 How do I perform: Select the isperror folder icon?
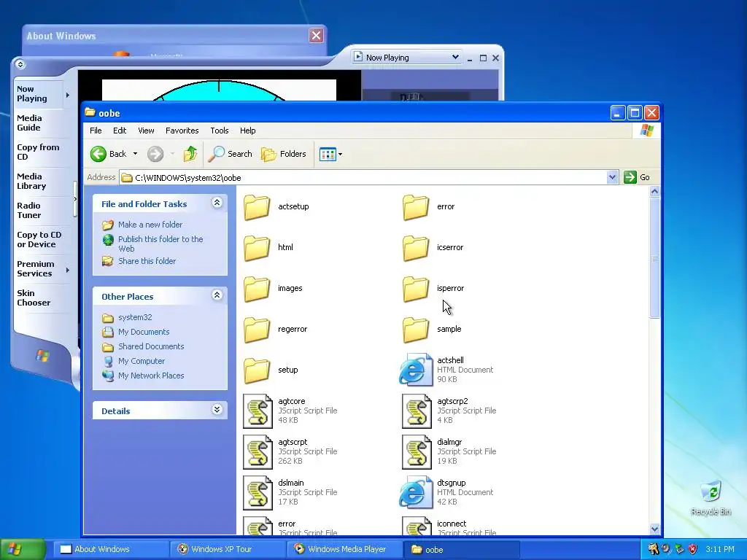click(x=416, y=289)
